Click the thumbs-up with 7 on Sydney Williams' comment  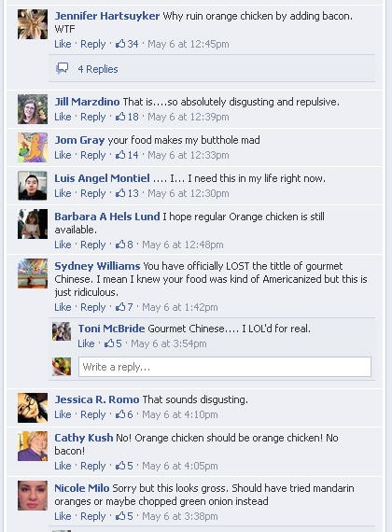coord(120,307)
